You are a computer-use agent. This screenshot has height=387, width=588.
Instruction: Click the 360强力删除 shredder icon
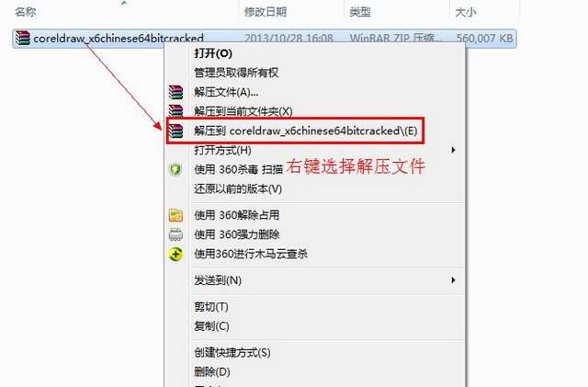click(175, 234)
